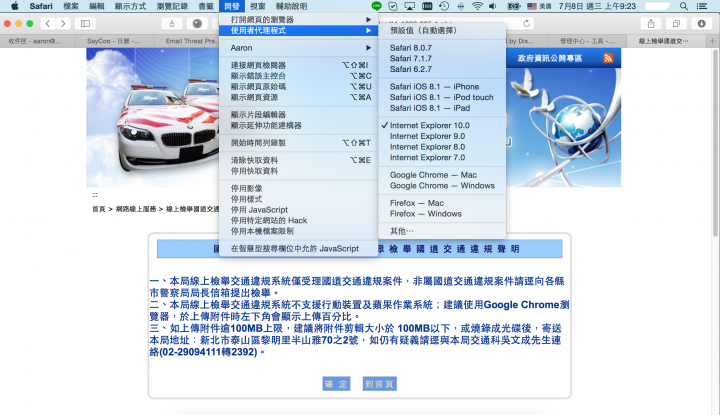The width and height of the screenshot is (720, 415).
Task: Toggle 停用樣式 option
Action: pyautogui.click(x=298, y=199)
